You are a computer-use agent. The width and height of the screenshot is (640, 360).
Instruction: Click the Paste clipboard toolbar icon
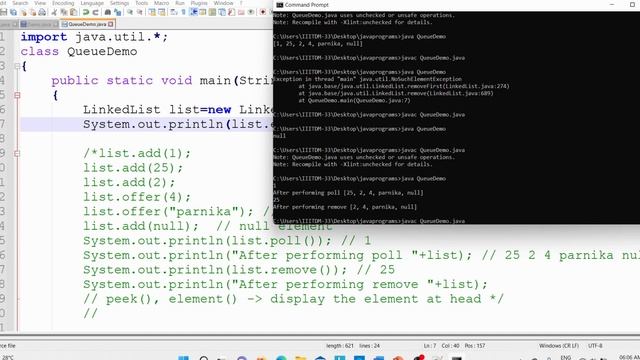point(73,12)
